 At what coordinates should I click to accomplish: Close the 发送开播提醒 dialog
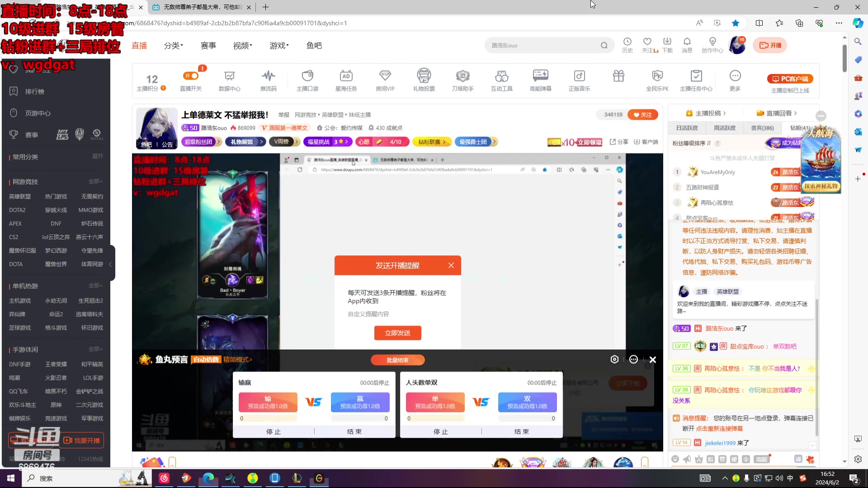click(x=451, y=265)
